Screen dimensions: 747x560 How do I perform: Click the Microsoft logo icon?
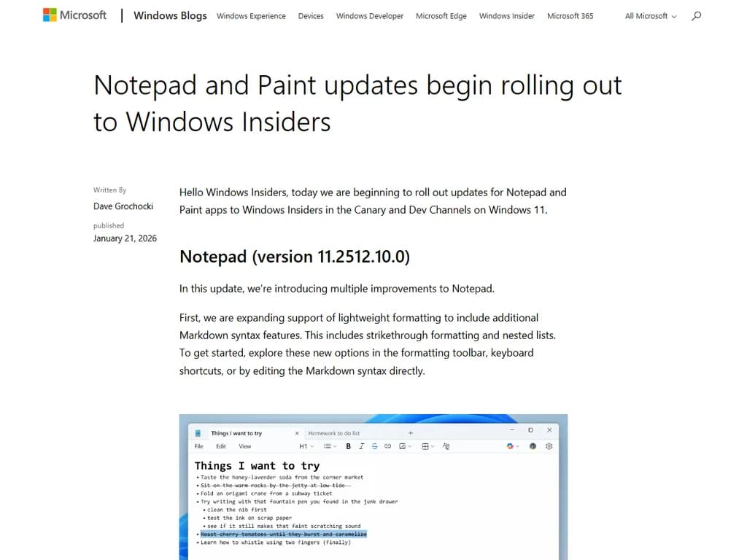50,15
